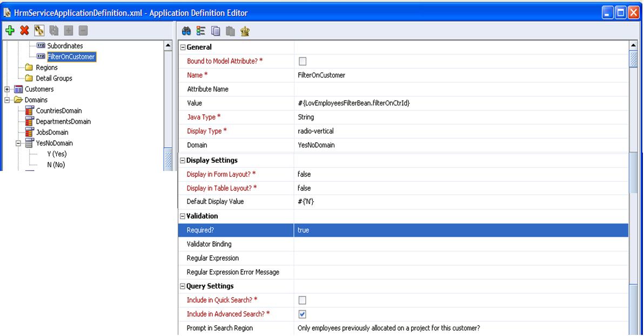Click the chain-link icon in tree toolbar
This screenshot has height=336, width=644.
tap(38, 32)
